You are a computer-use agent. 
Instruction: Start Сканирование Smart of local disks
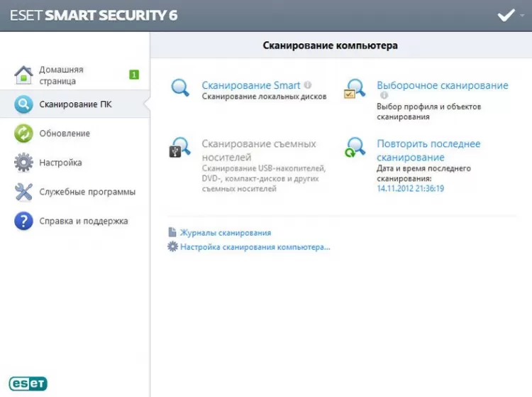(251, 85)
